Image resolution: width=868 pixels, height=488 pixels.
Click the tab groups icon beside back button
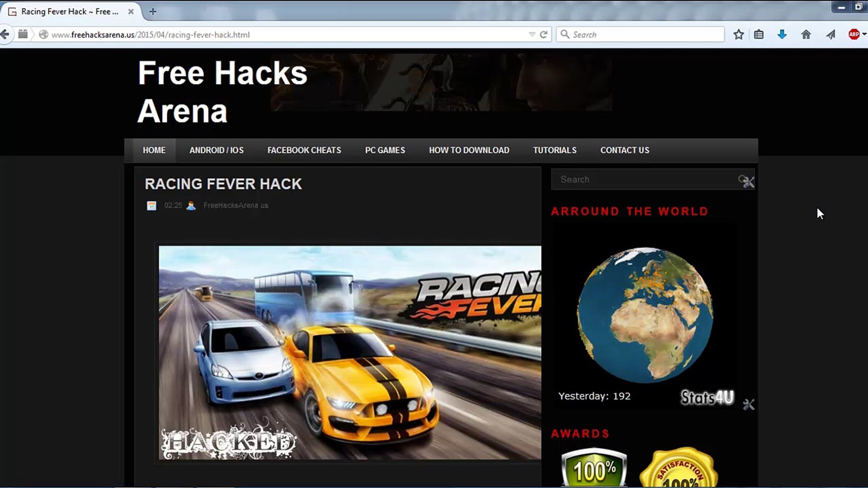(x=23, y=34)
